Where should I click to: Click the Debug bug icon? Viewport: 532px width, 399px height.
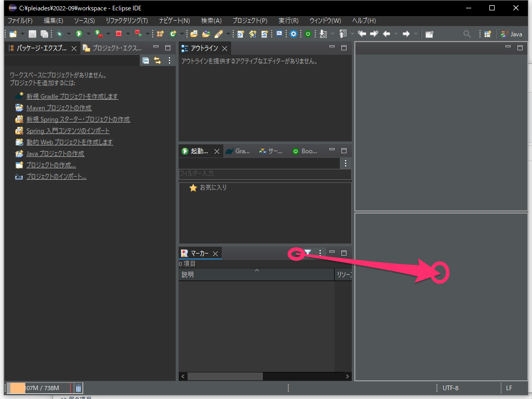(x=60, y=34)
